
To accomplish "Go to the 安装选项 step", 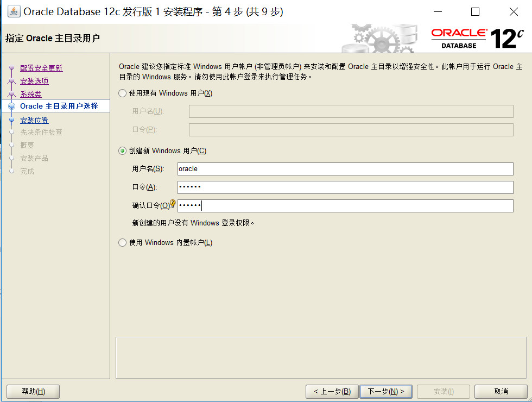I will [x=34, y=81].
